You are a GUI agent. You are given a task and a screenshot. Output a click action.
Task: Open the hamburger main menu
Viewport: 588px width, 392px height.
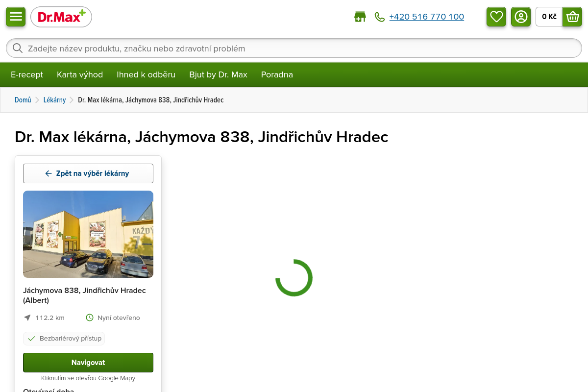(x=16, y=17)
